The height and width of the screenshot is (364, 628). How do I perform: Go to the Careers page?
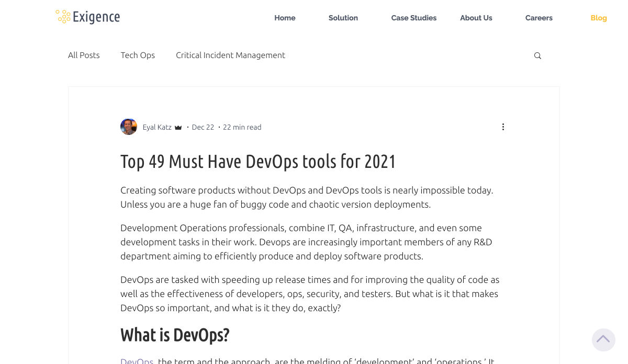point(539,18)
